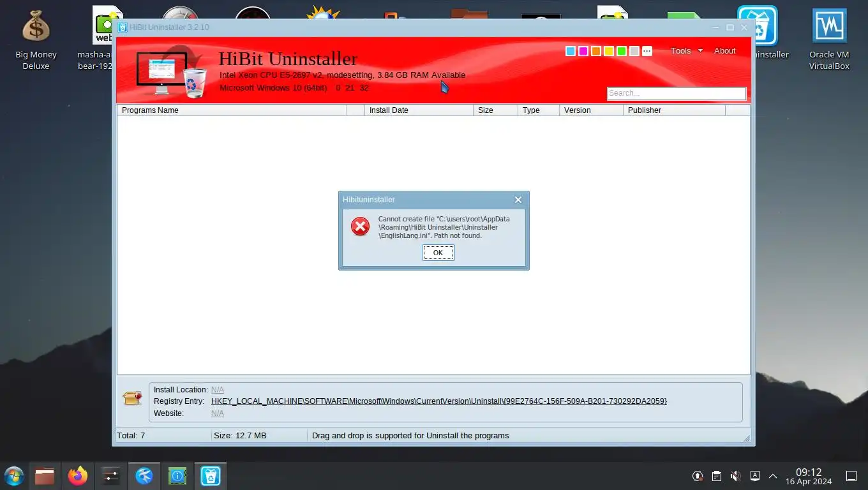Click the show desktop button on the taskbar

tap(851, 476)
